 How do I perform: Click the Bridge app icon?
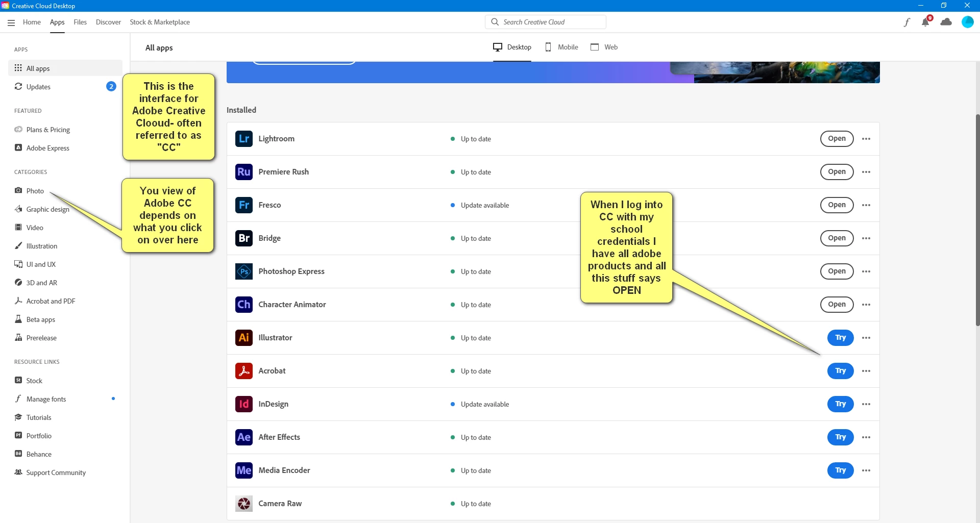(244, 238)
